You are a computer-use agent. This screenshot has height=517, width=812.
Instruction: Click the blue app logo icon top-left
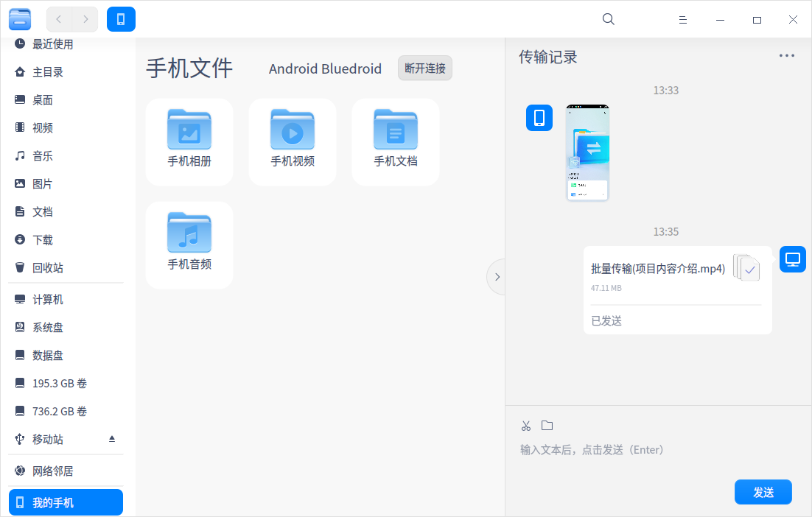pyautogui.click(x=20, y=19)
